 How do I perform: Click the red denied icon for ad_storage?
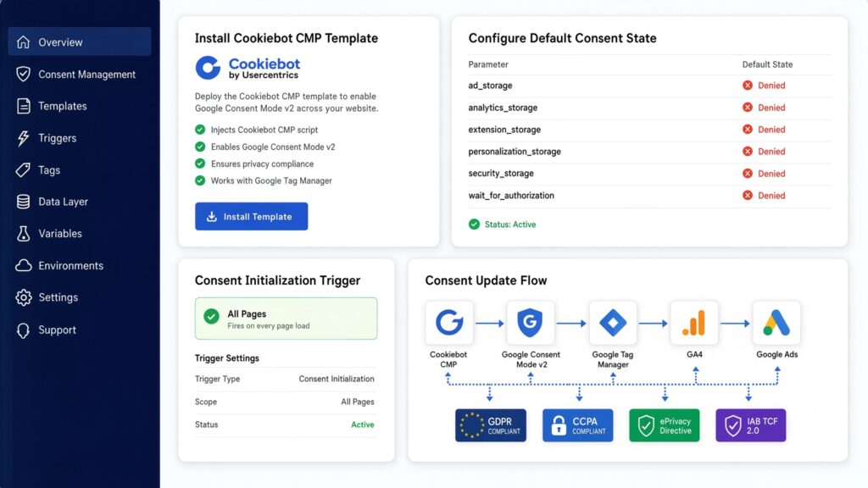748,86
